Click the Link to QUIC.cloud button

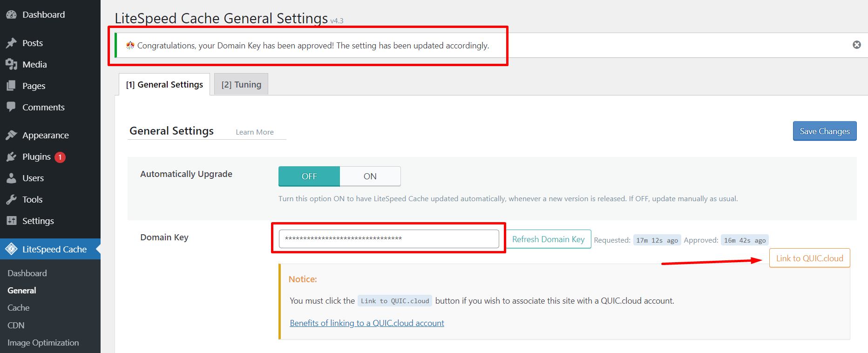(810, 258)
